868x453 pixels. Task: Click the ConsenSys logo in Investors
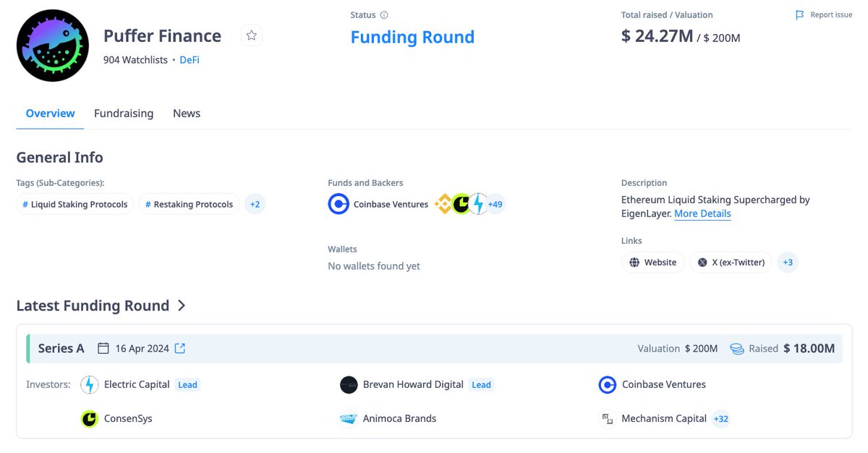(x=90, y=418)
